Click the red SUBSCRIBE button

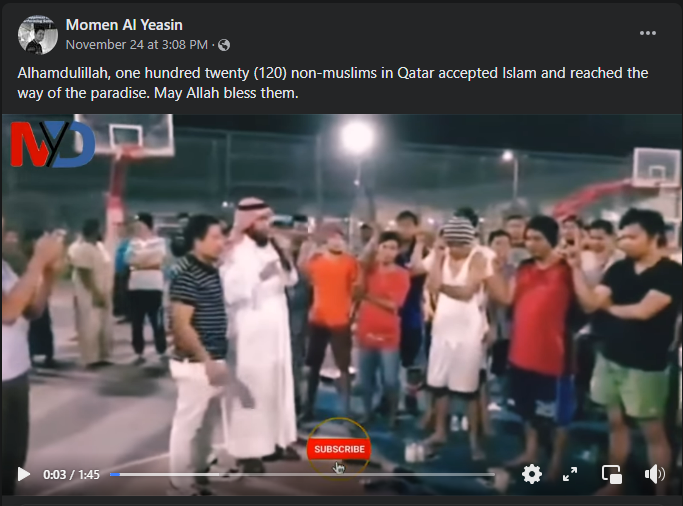[x=339, y=449]
